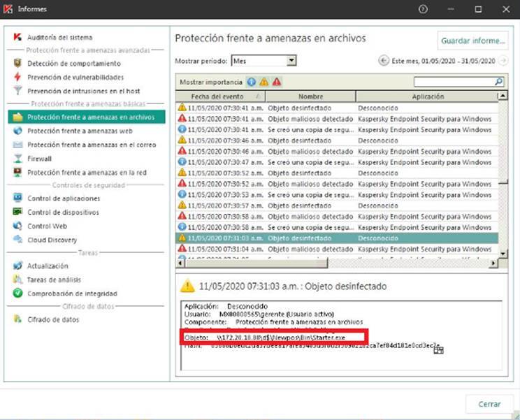Sort by Nombre column header

coord(310,96)
